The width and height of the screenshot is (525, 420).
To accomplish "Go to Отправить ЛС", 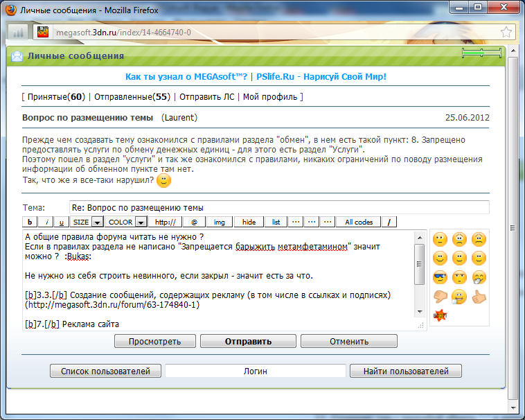I will 207,97.
